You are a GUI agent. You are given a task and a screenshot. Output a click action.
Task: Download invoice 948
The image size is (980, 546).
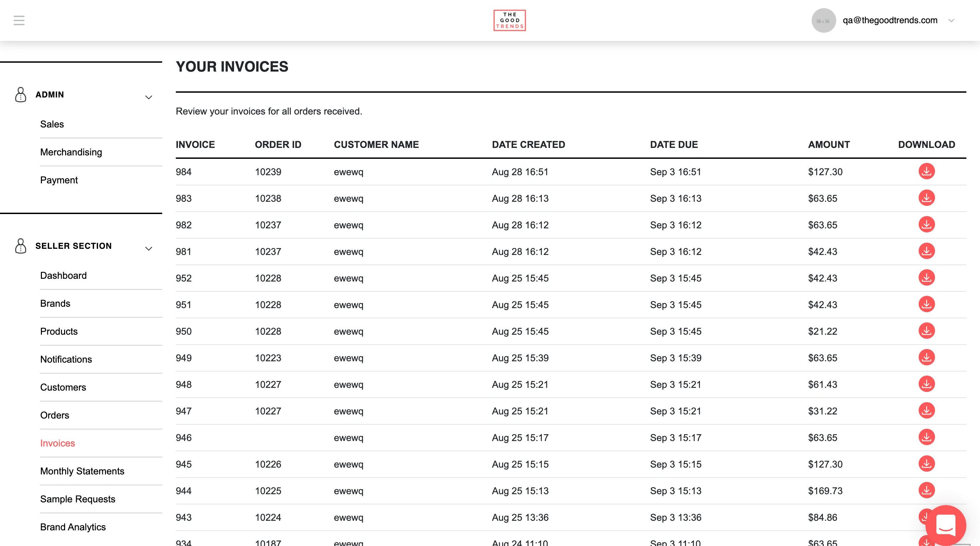tap(927, 384)
